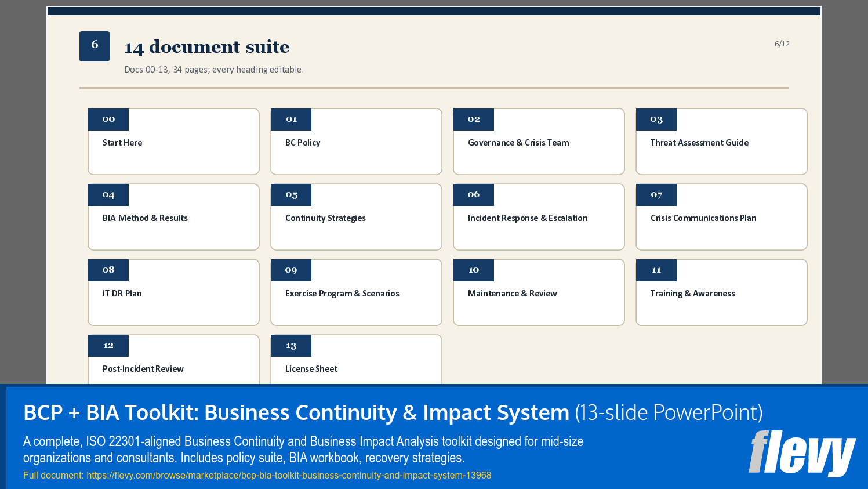Click the 07 number badge
The width and height of the screenshot is (868, 489).
coord(656,195)
